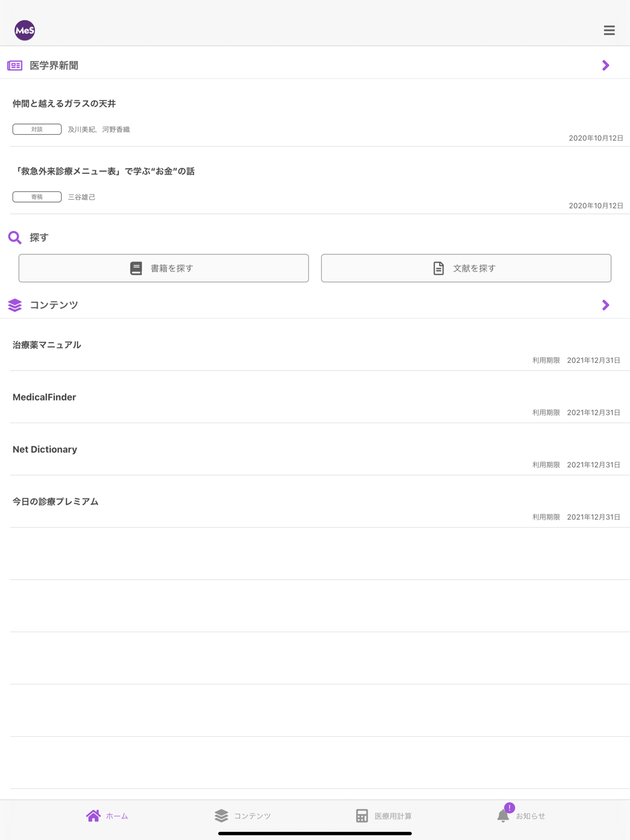Click the book icon in 書籍を探す
630x840 pixels.
pos(136,268)
